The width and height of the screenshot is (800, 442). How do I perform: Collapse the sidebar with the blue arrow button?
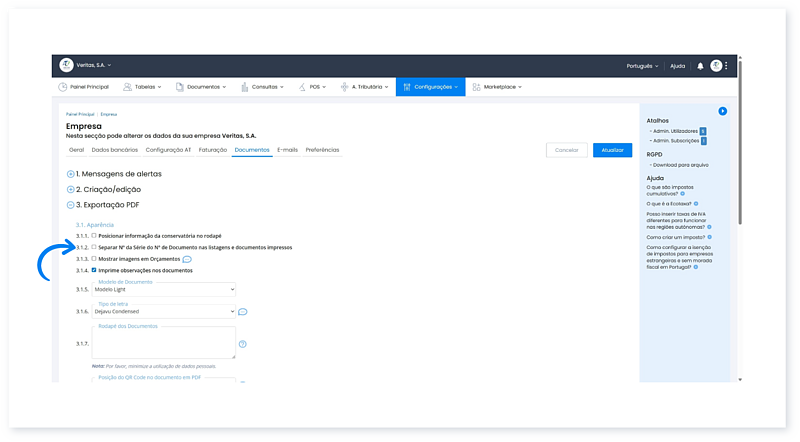[x=722, y=111]
